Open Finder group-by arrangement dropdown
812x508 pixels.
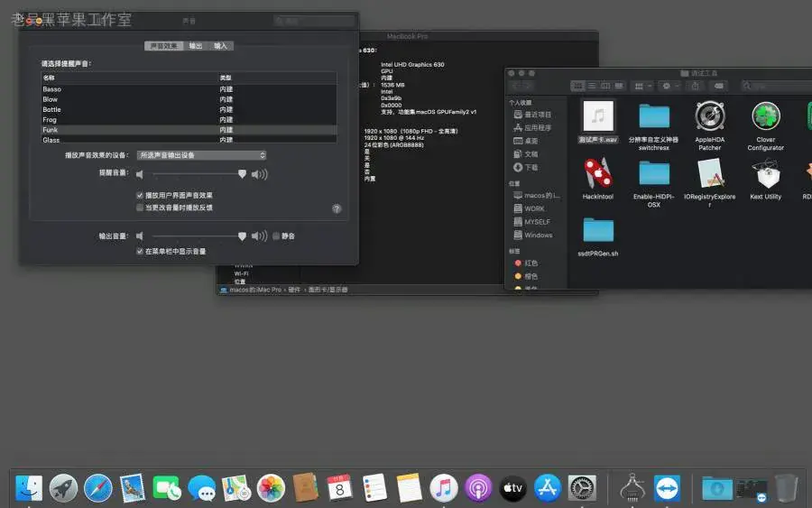point(642,86)
